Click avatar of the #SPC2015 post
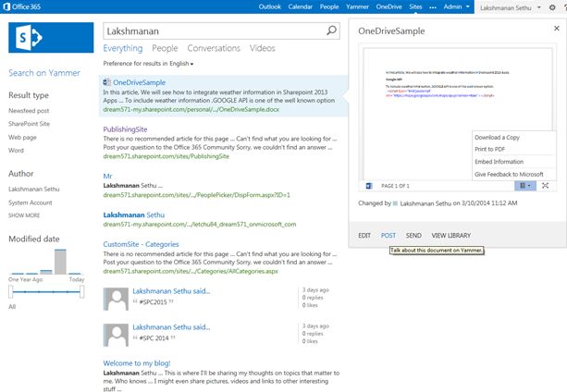The width and height of the screenshot is (567, 392). (x=116, y=300)
